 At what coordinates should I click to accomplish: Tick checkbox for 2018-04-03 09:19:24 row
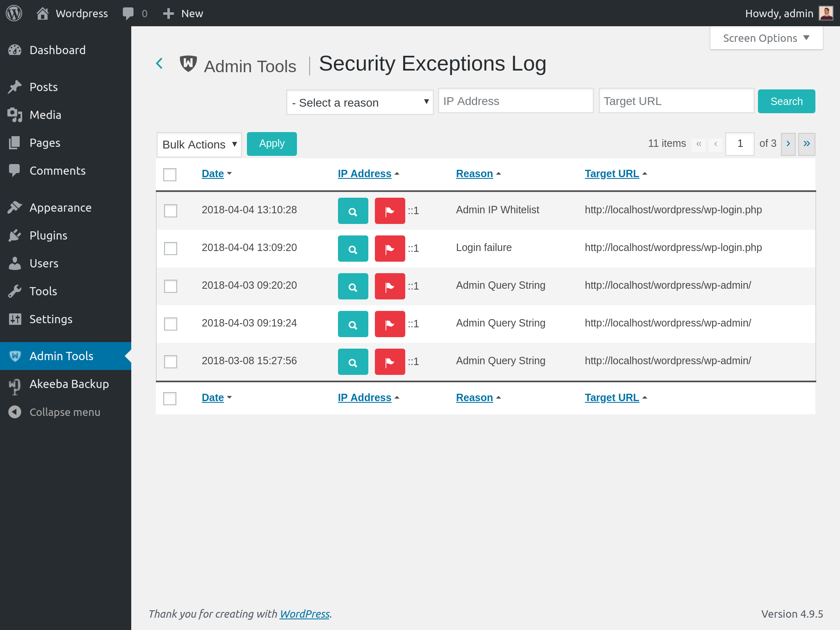point(171,324)
